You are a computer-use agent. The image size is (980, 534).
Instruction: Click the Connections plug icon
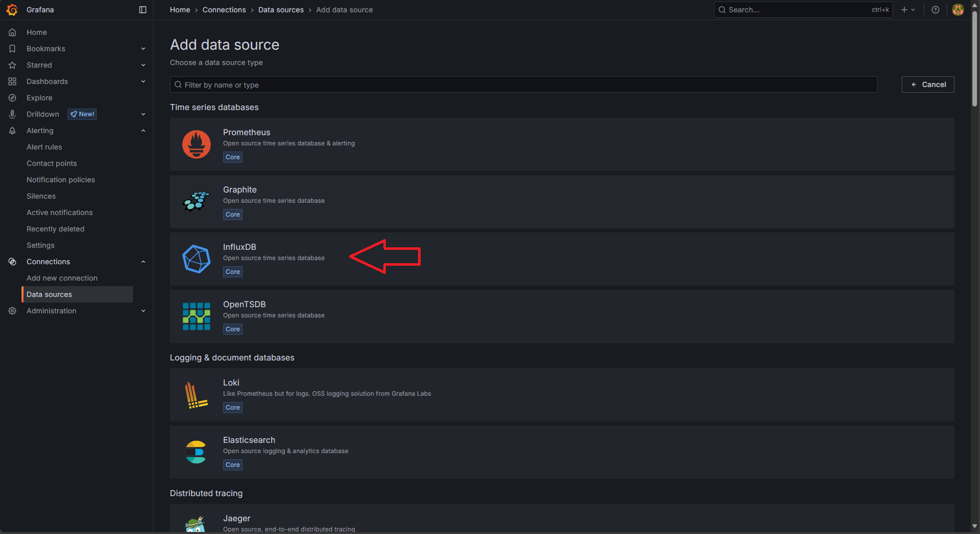pyautogui.click(x=12, y=262)
